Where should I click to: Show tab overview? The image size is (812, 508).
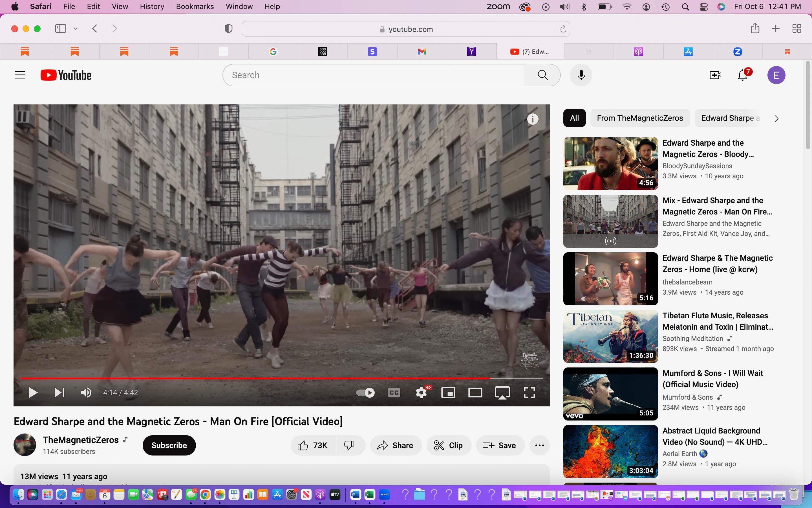(x=796, y=29)
